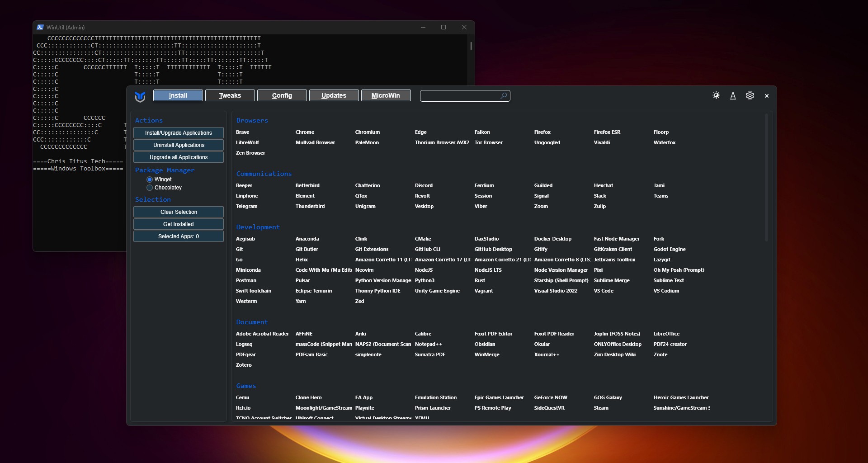Close the WinUtil toolbox with the X icon
Viewport: 868px width, 463px height.
click(767, 96)
